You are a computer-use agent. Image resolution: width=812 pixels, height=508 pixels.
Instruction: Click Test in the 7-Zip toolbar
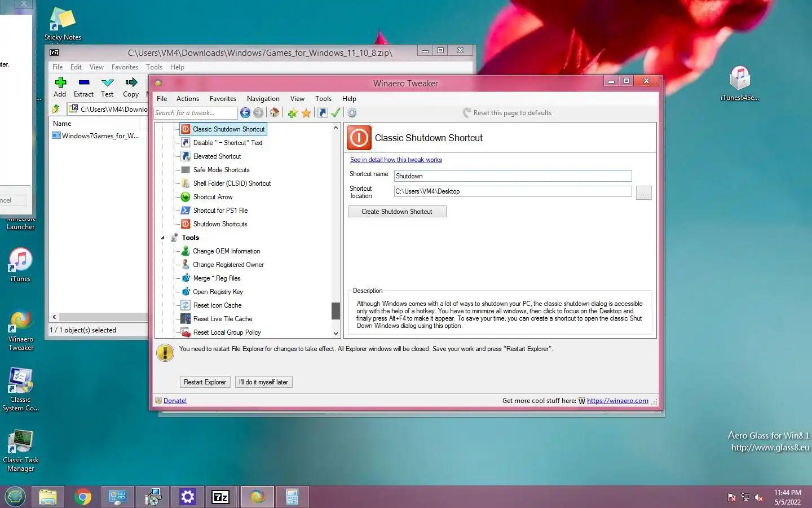click(x=107, y=87)
